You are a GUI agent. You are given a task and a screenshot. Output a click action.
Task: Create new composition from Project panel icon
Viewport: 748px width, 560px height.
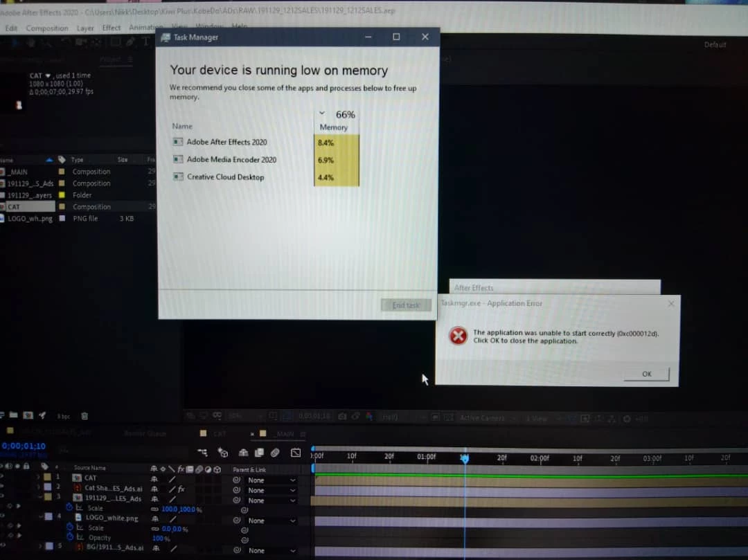28,415
